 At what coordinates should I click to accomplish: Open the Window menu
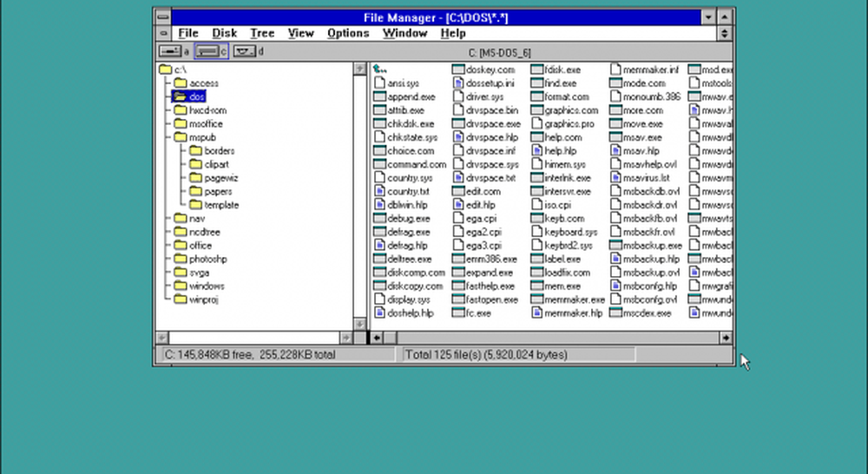coord(404,33)
